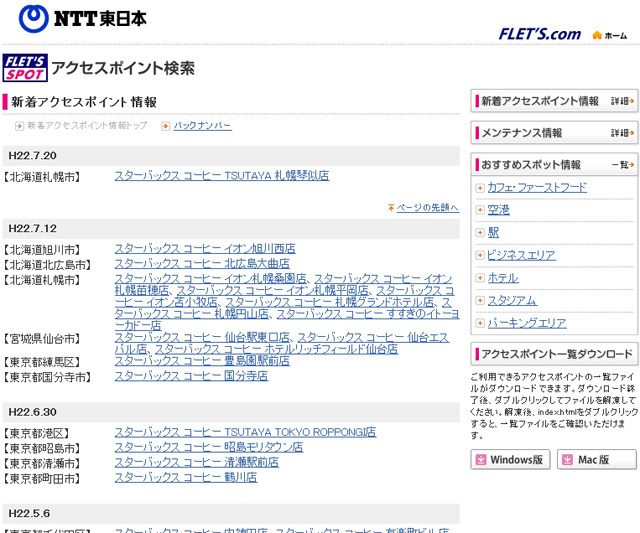Screen dimensions: 640x533
Task: Open スターバックス コーヒー TSUTAYA TOKYO ROPPONGI店
Action: 245,432
